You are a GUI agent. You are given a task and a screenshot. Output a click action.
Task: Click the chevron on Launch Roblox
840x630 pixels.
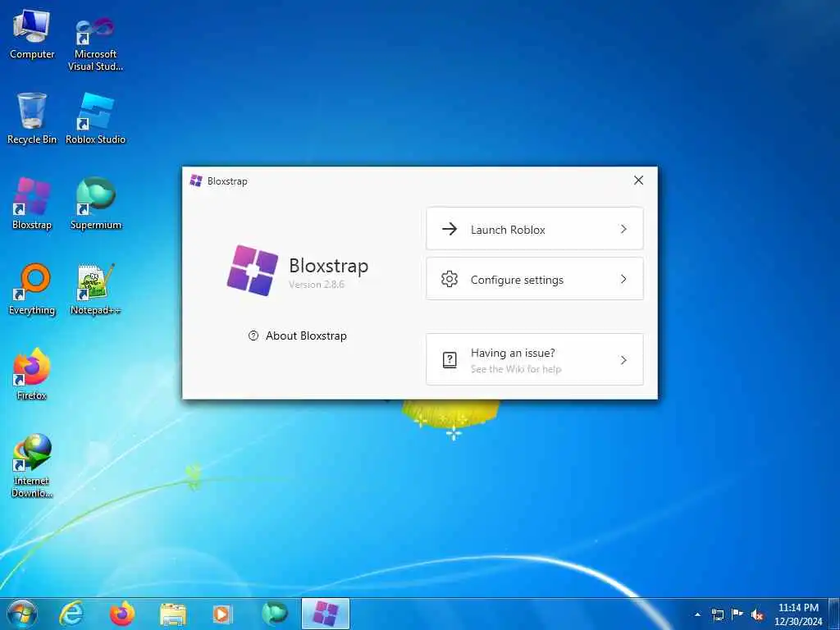tap(623, 230)
